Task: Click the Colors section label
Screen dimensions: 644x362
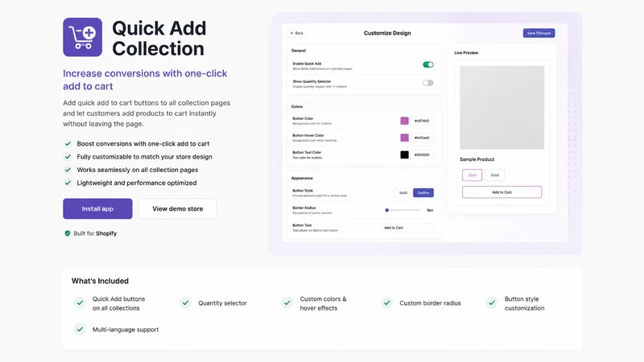Action: (297, 106)
